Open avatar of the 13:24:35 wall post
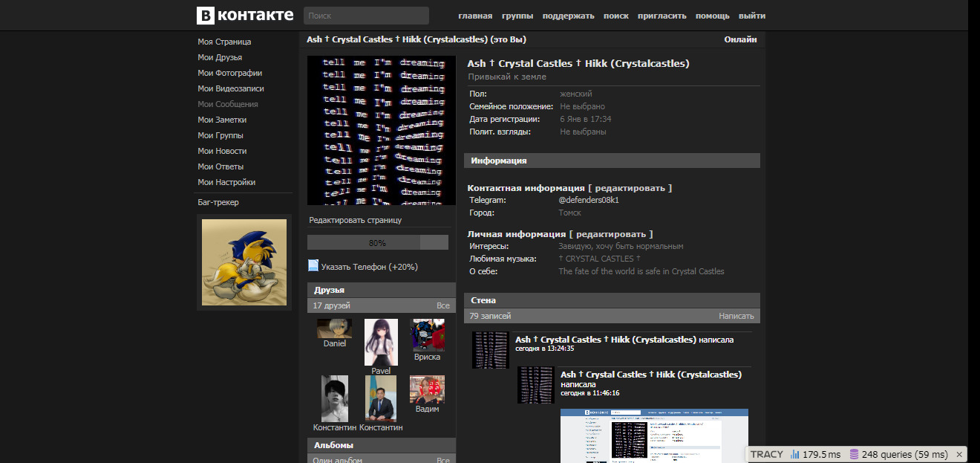Image resolution: width=980 pixels, height=463 pixels. [x=491, y=350]
